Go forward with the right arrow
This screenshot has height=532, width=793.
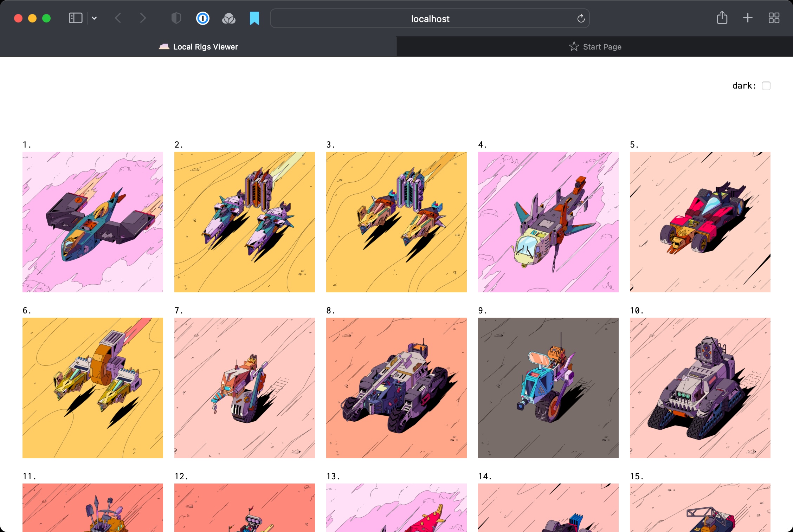point(142,18)
